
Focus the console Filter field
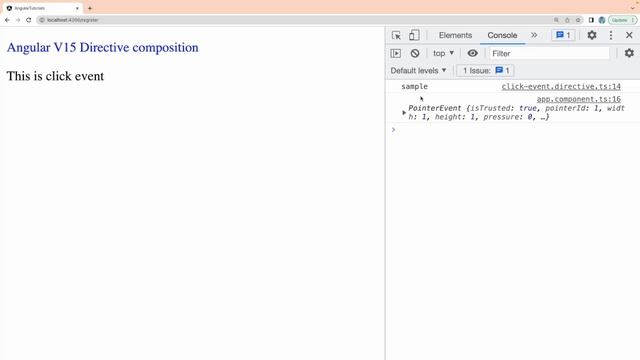click(x=549, y=53)
